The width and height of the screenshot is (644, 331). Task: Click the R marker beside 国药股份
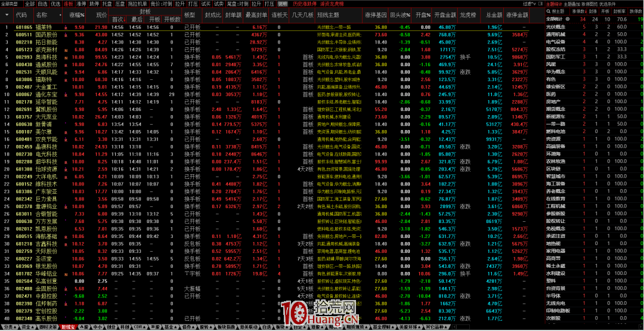pyautogui.click(x=66, y=35)
